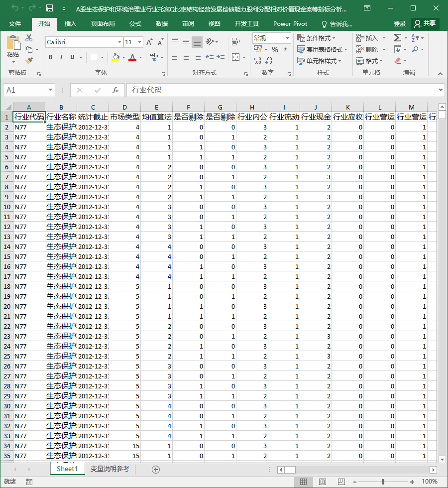Open the Name Box dropdown arrow

[50, 90]
